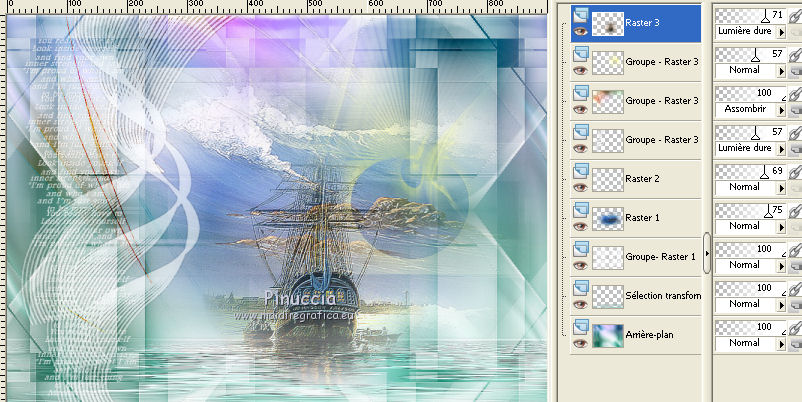
Task: Hide the Raster 3 layer with its eye
Action: 580,31
